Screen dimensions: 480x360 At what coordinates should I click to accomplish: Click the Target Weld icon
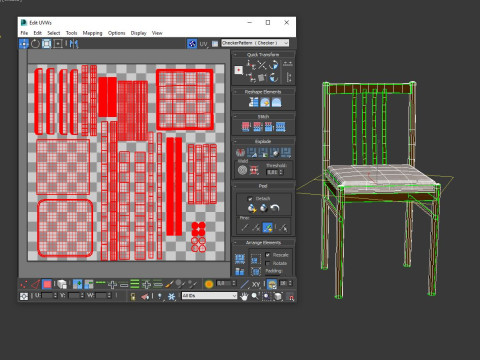tap(242, 170)
